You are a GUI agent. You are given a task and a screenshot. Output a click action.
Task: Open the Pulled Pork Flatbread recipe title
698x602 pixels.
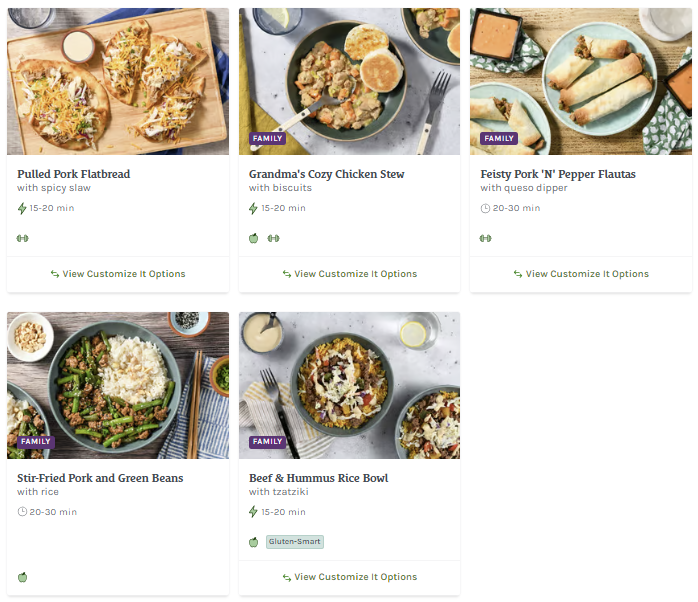coord(74,174)
